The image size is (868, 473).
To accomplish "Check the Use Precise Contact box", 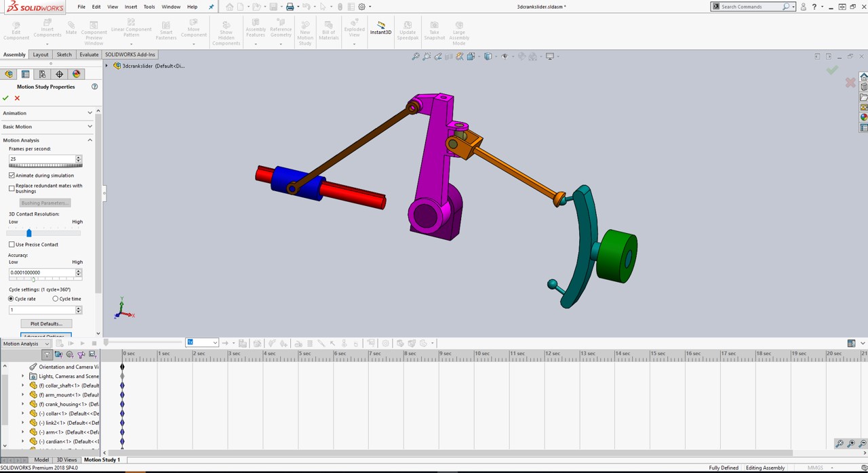I will (x=12, y=245).
